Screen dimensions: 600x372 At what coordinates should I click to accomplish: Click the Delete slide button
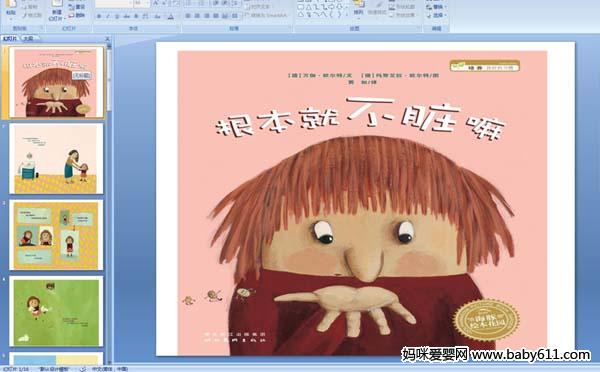[76, 15]
